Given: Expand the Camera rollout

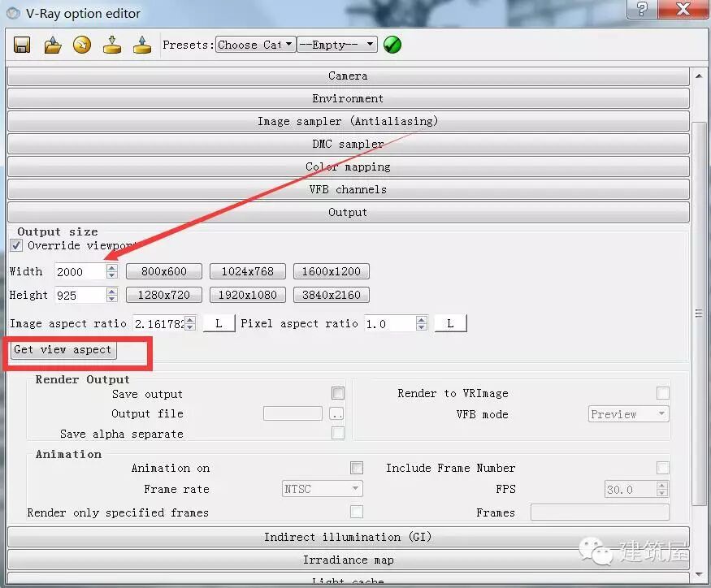Looking at the screenshot, I should (x=349, y=76).
